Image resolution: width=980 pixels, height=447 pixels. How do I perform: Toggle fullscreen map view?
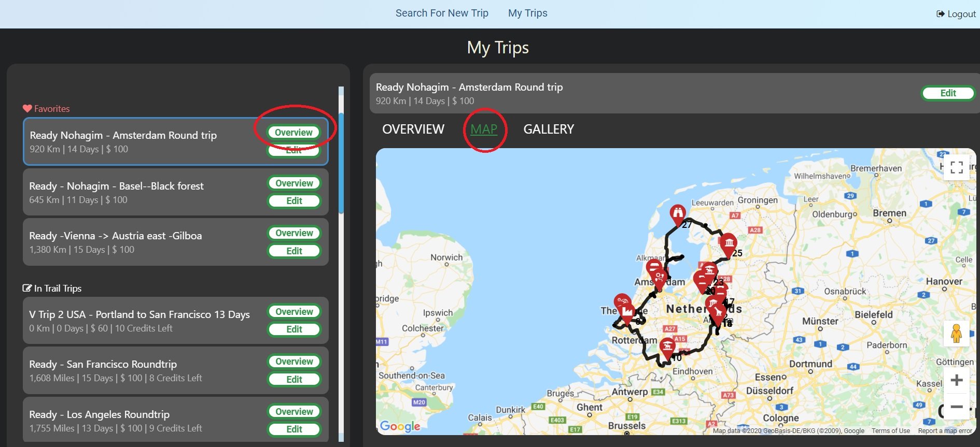click(957, 167)
